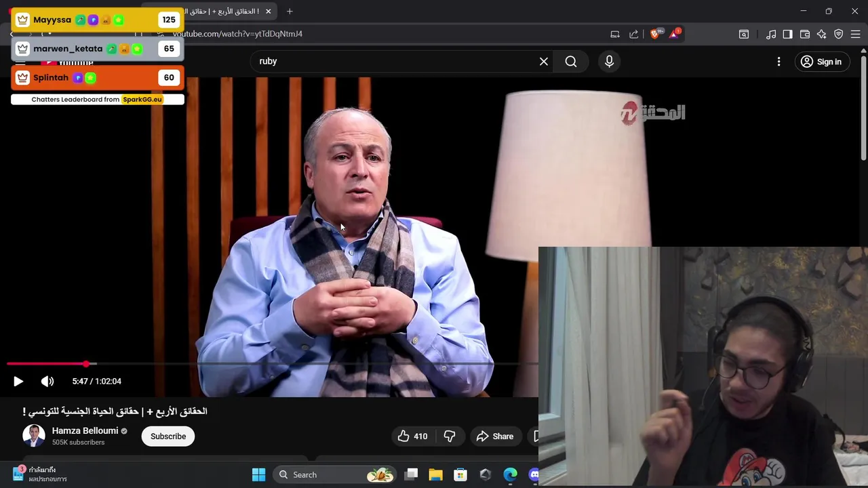Open YouTube settings three-dot menu
This screenshot has width=868, height=488.
click(x=778, y=62)
